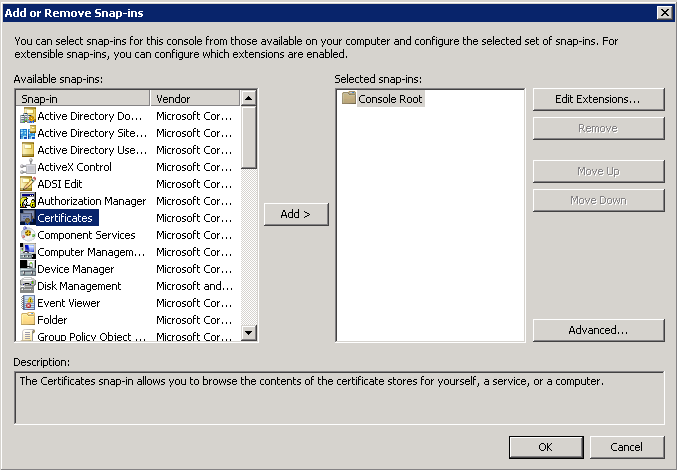Sort by the Snap-in column header
The height and width of the screenshot is (470, 677).
83,98
